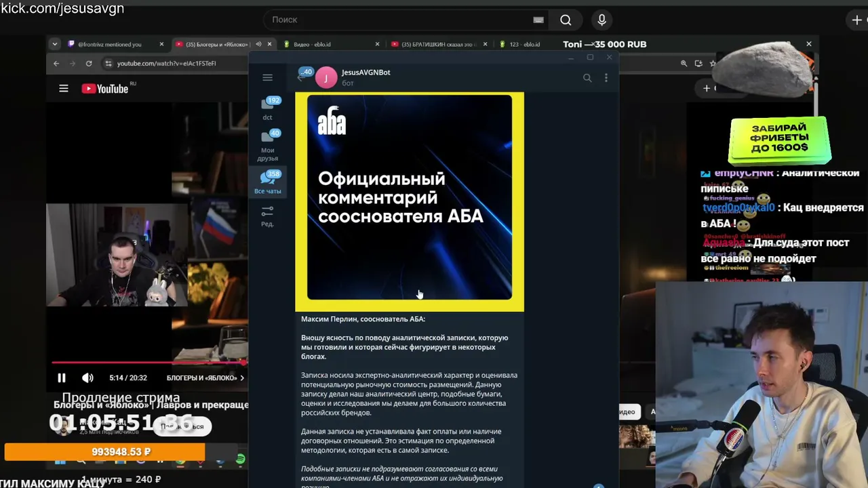Pause the YouTube video
Image resolution: width=868 pixels, height=488 pixels.
click(x=61, y=378)
